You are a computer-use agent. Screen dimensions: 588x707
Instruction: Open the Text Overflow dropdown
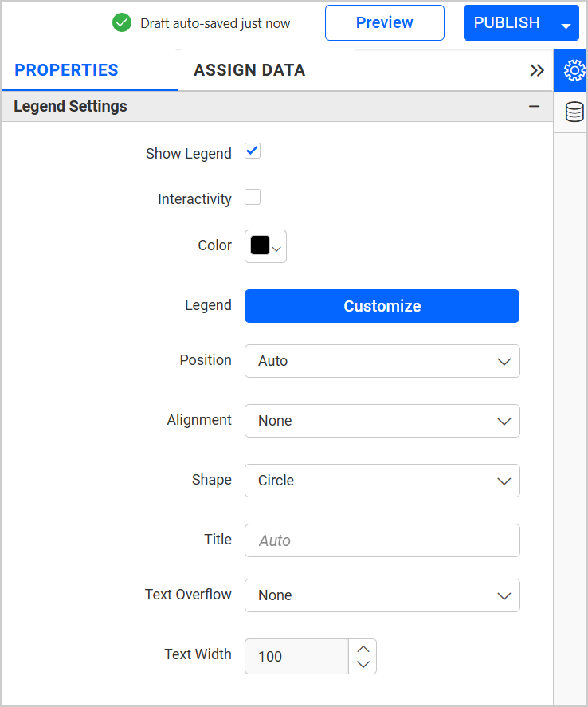coord(382,595)
